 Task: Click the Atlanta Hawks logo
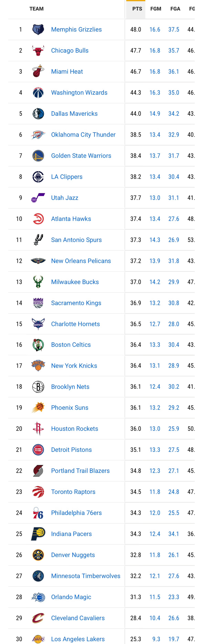(38, 219)
